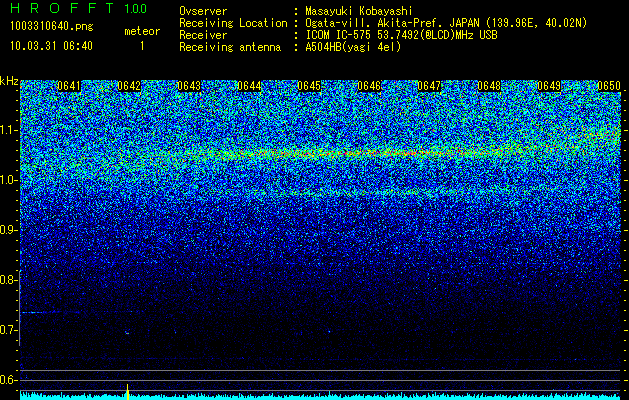Click the 0.6 frequency axis label
629x400 pixels.
coord(8,380)
